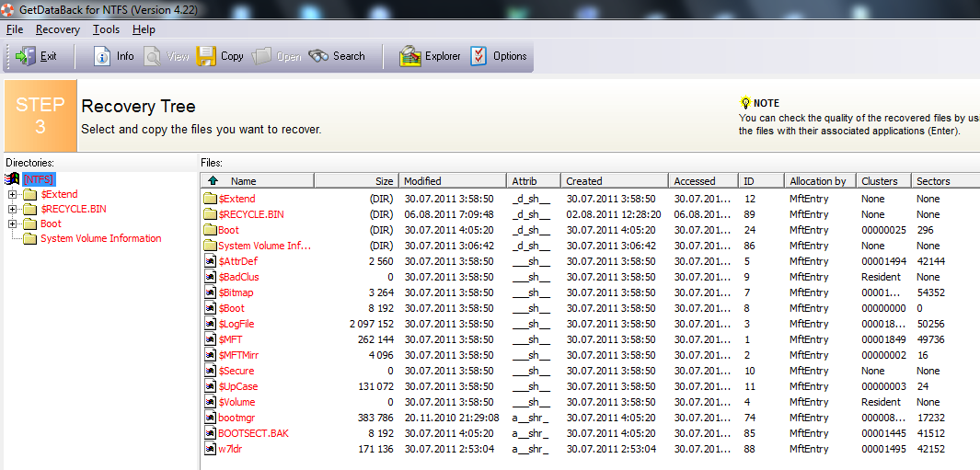Click the Boot folder icon in file list
This screenshot has height=470, width=980.
[211, 230]
